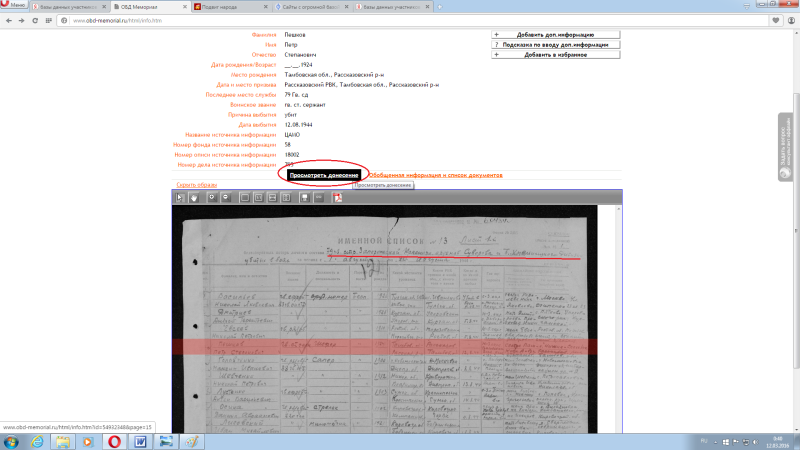
Task: Click the two-page layout view icon
Action: pyautogui.click(x=286, y=197)
